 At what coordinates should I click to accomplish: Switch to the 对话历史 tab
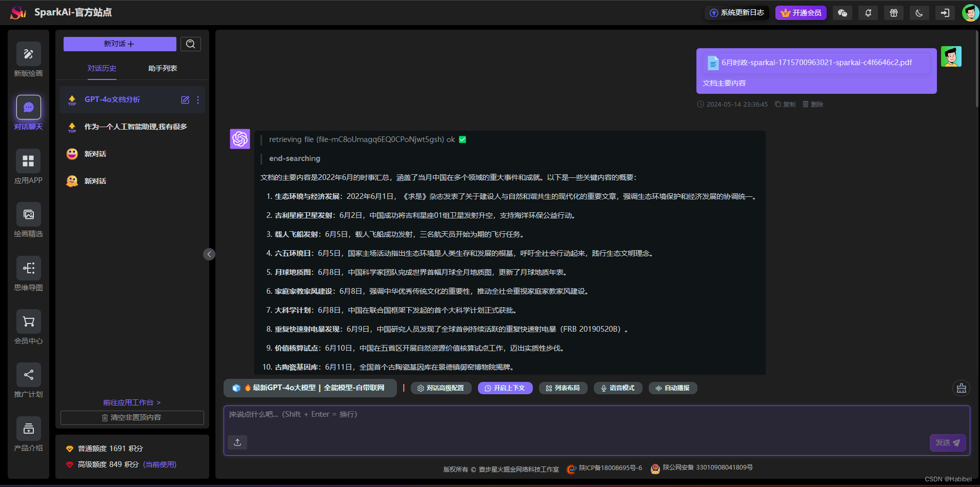pyautogui.click(x=102, y=69)
